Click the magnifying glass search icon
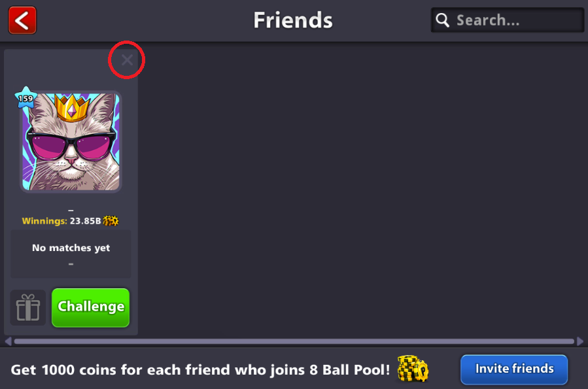The image size is (588, 389). [443, 20]
